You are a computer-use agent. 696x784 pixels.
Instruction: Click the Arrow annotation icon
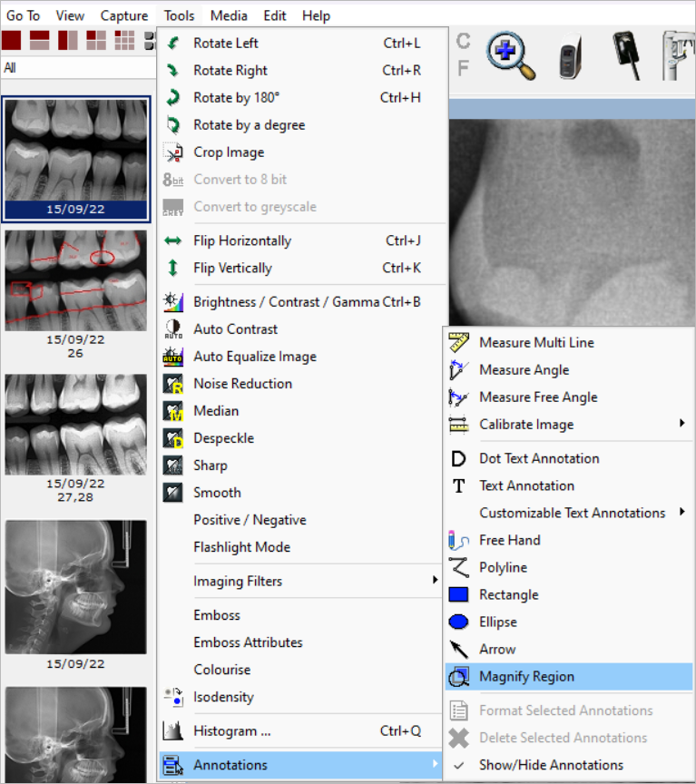[x=458, y=649]
